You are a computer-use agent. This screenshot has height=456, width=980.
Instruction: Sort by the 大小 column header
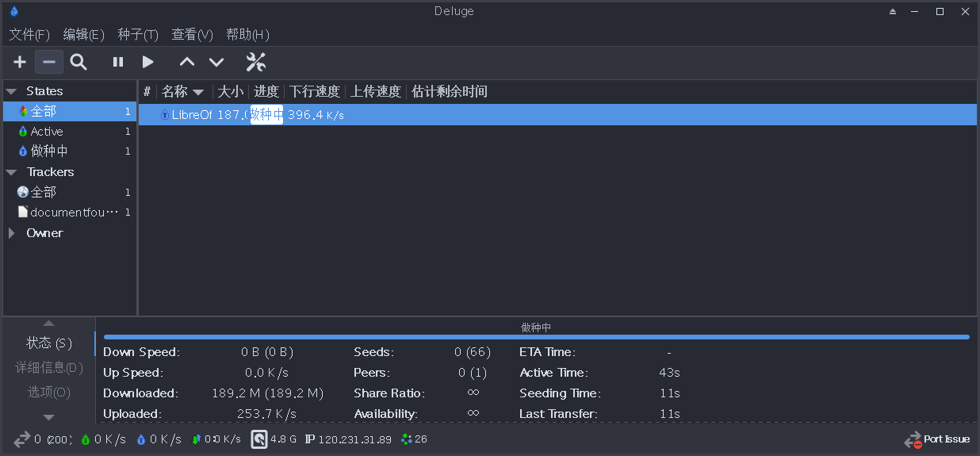[x=230, y=92]
